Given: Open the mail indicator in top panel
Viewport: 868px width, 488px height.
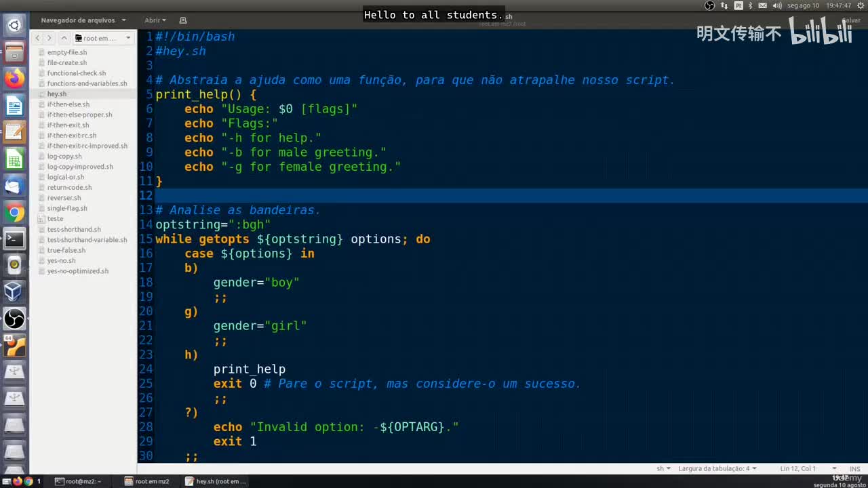Looking at the screenshot, I should pyautogui.click(x=763, y=5).
